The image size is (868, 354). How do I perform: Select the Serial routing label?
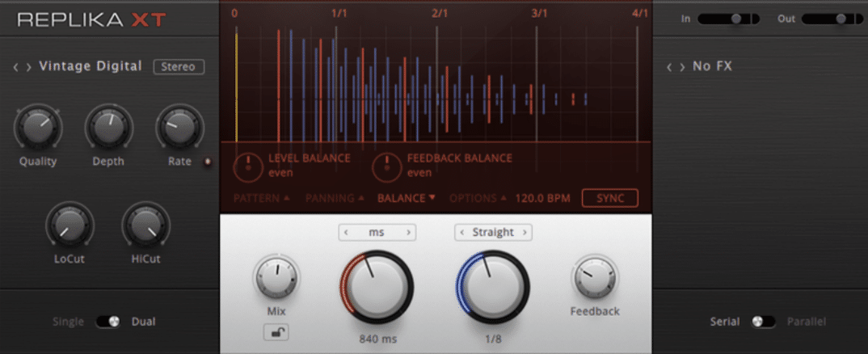[727, 322]
